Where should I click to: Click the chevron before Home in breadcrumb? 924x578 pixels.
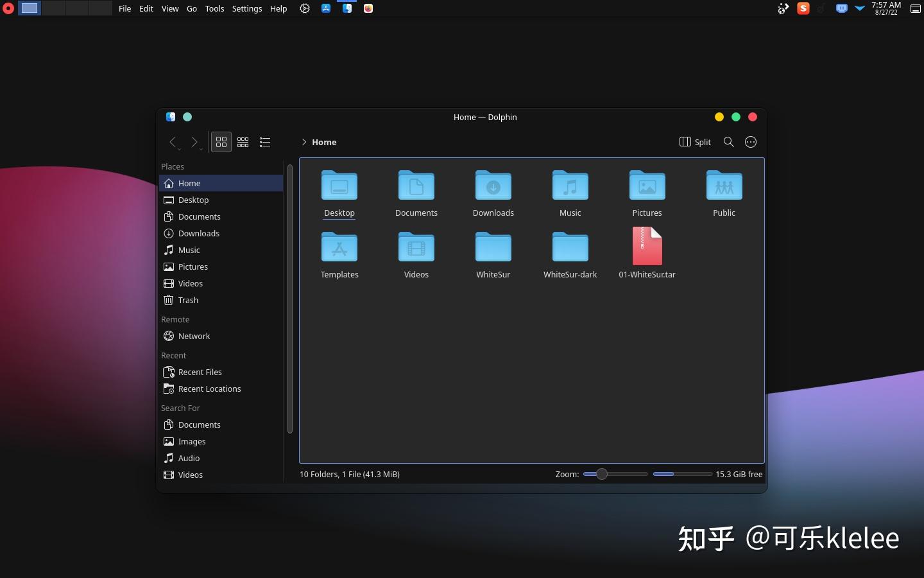pos(303,143)
